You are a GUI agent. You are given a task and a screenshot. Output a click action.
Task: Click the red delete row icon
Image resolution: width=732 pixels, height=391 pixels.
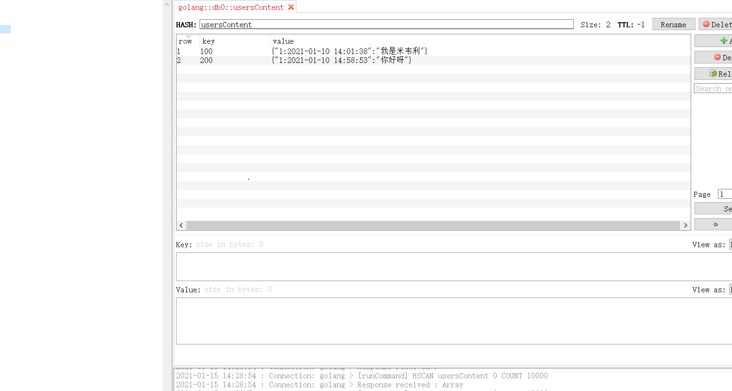[718, 57]
